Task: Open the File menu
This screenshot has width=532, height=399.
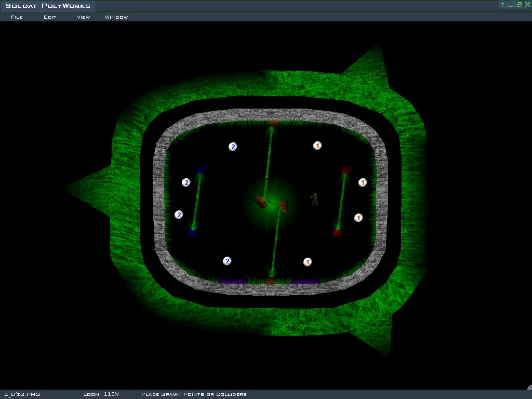Action: 17,17
